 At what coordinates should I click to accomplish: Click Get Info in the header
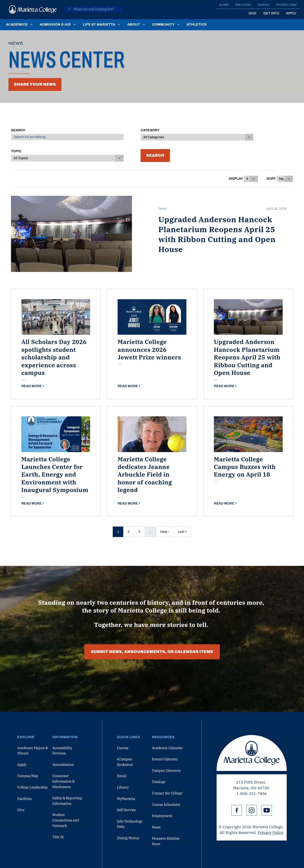tap(271, 14)
